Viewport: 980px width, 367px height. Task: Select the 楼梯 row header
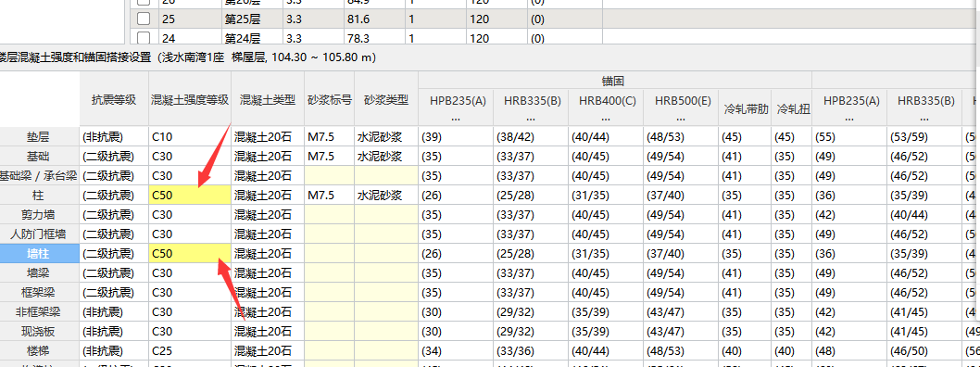(40, 350)
